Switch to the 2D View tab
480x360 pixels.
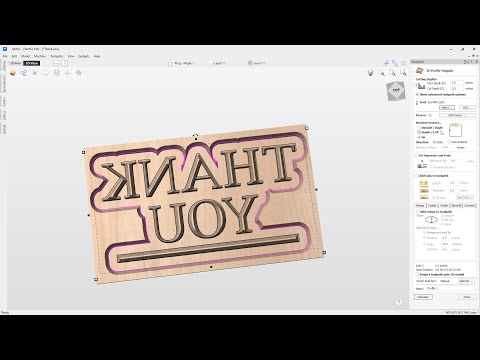(15, 63)
